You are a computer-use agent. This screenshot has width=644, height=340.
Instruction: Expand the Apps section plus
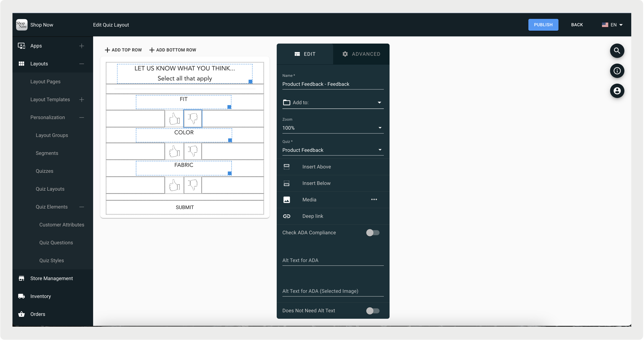point(82,46)
